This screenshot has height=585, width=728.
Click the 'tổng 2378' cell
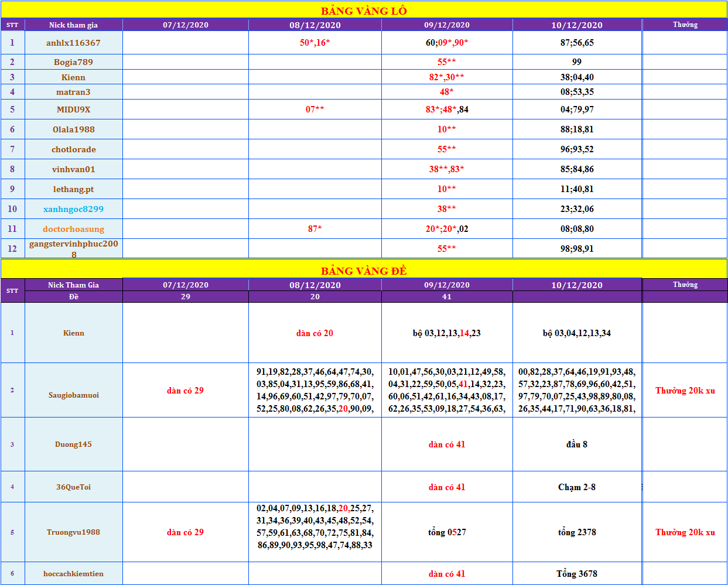point(577,532)
